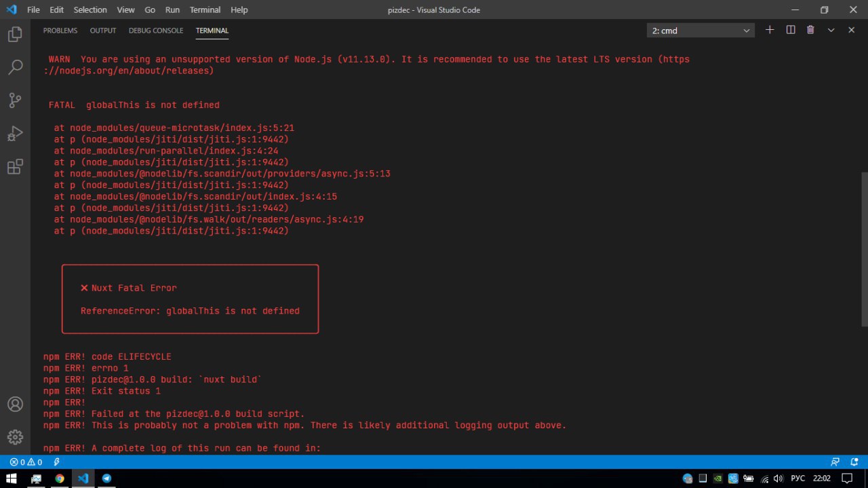Click the battery tray icon
The image size is (868, 488).
tap(750, 478)
